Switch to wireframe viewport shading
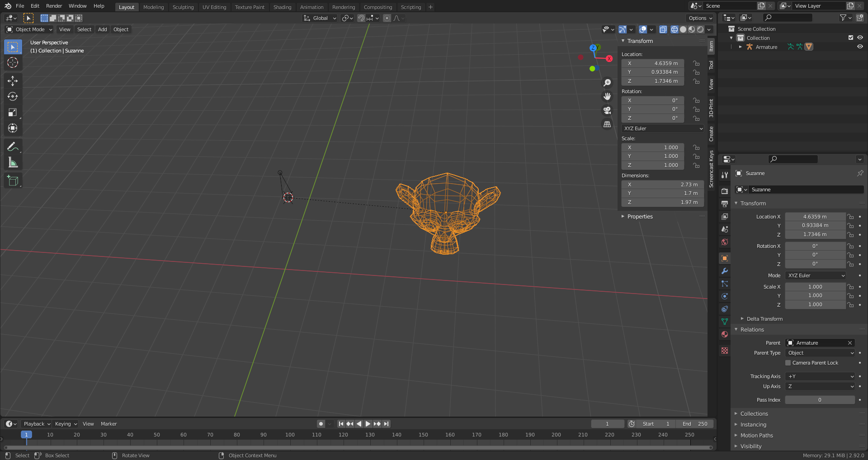This screenshot has width=868, height=460. (675, 29)
